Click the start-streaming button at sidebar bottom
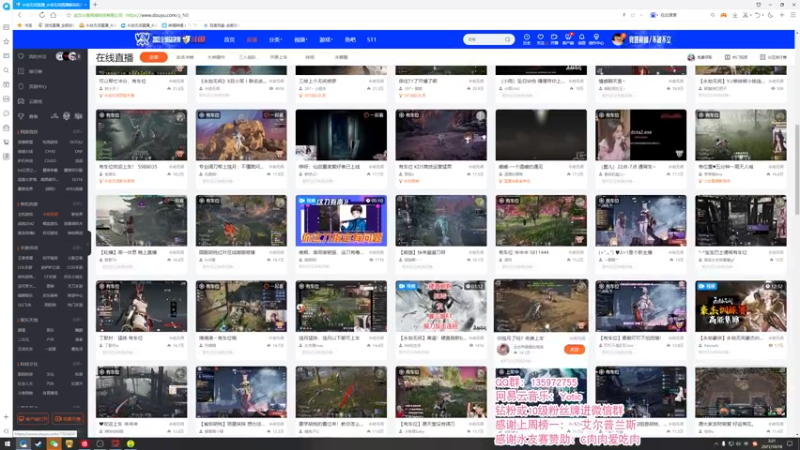Image resolution: width=800 pixels, height=450 pixels. [67, 419]
